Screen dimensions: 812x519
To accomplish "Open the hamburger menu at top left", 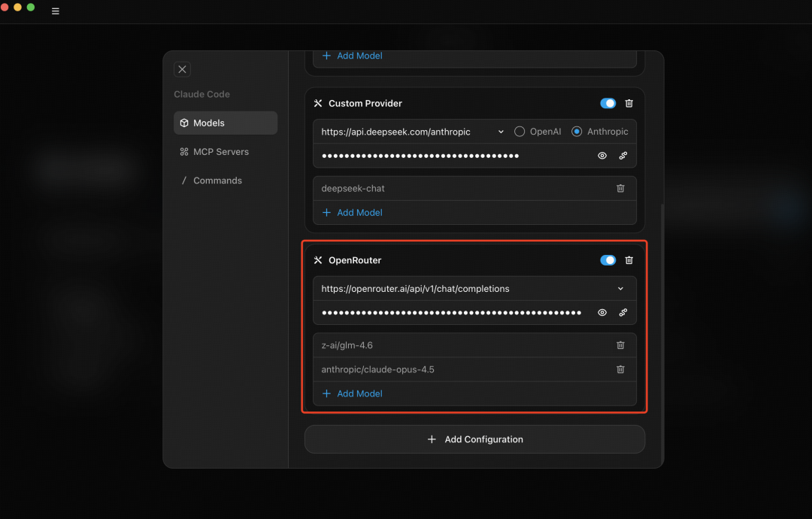I will pos(56,11).
